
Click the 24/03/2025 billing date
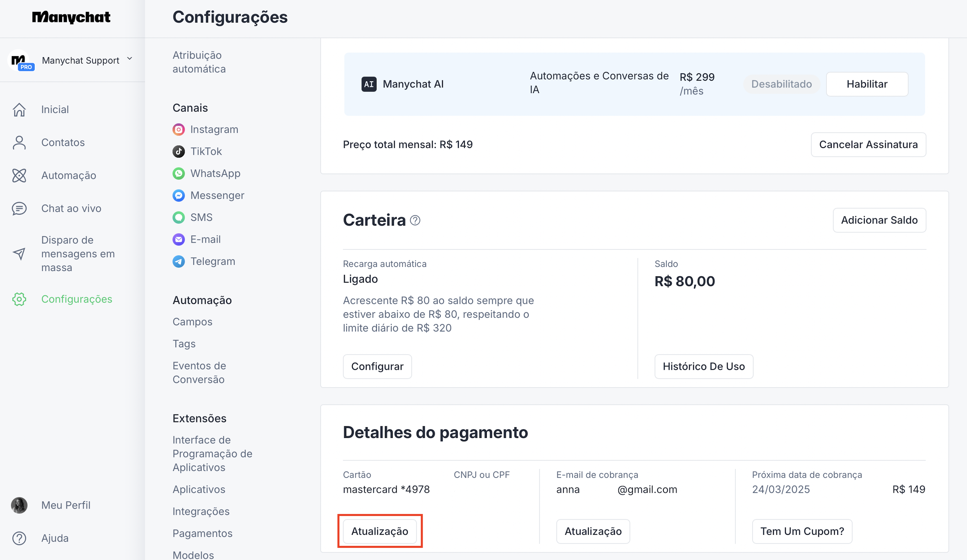pos(780,489)
